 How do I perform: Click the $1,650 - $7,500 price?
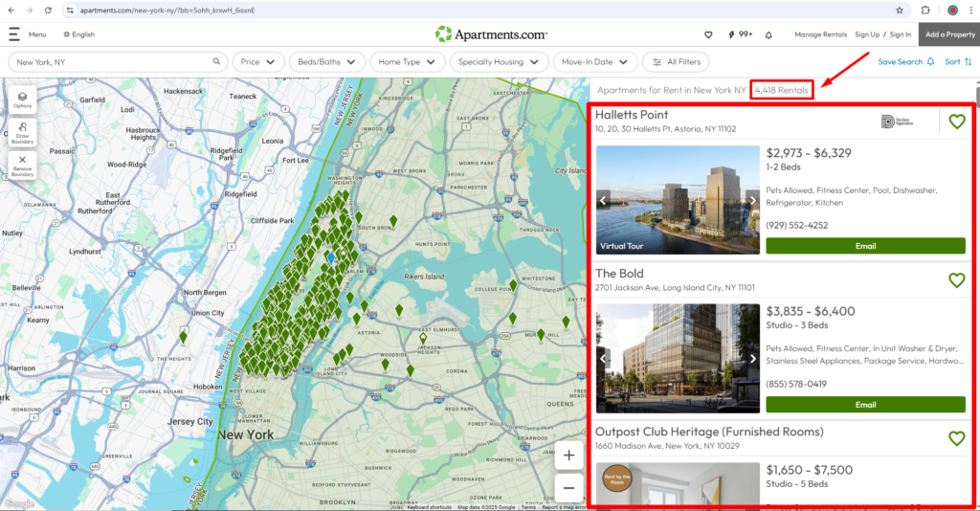[x=810, y=470]
